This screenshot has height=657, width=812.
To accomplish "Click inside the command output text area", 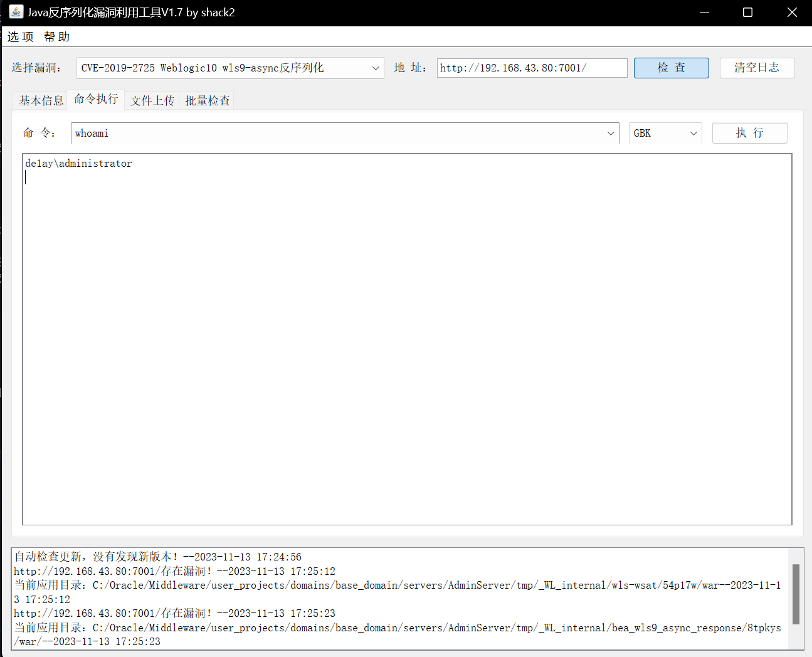I will (x=407, y=339).
